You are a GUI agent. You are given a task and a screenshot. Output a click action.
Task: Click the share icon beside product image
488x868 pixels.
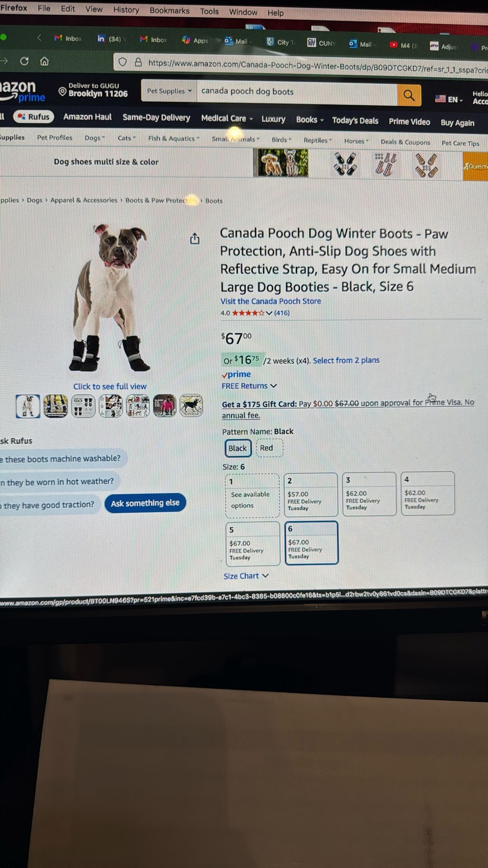pyautogui.click(x=195, y=238)
